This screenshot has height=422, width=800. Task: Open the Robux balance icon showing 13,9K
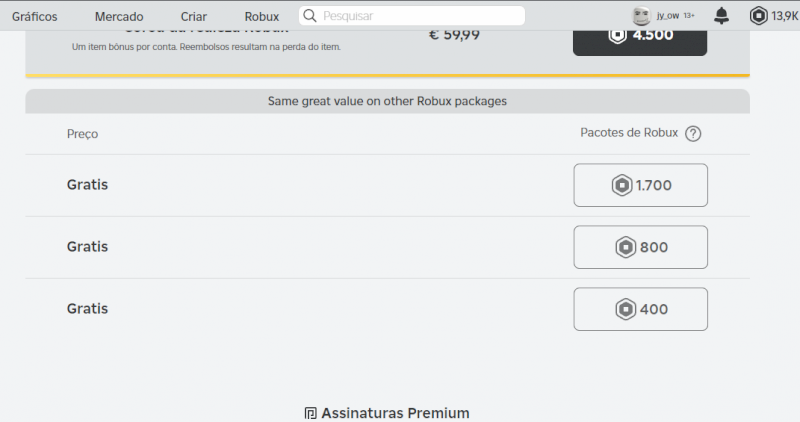pos(759,16)
